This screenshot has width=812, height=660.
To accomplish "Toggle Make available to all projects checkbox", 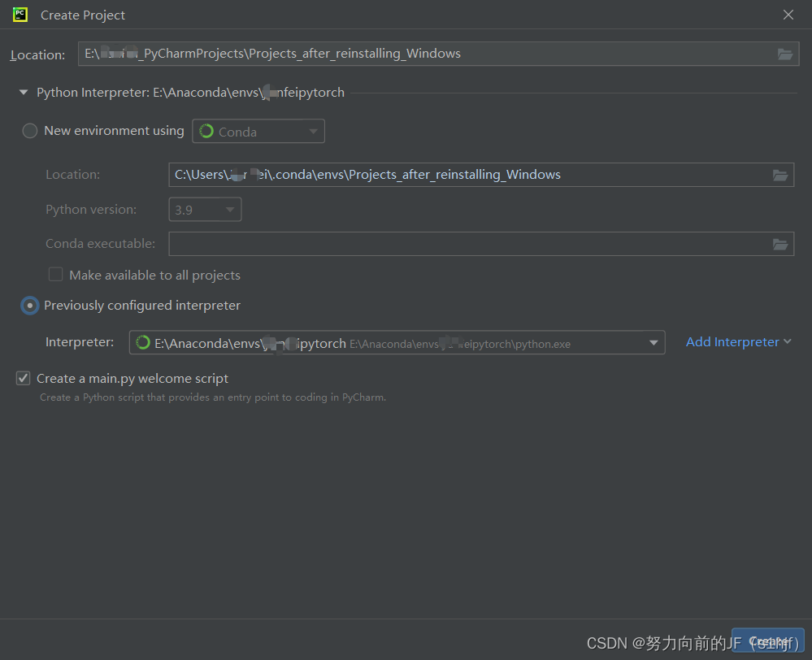I will tap(56, 275).
